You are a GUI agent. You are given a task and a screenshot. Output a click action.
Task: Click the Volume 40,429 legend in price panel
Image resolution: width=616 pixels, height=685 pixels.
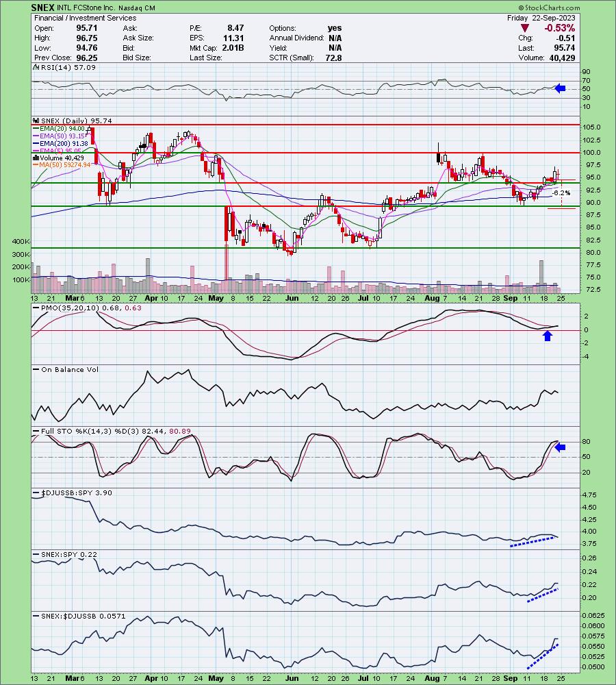pyautogui.click(x=58, y=158)
